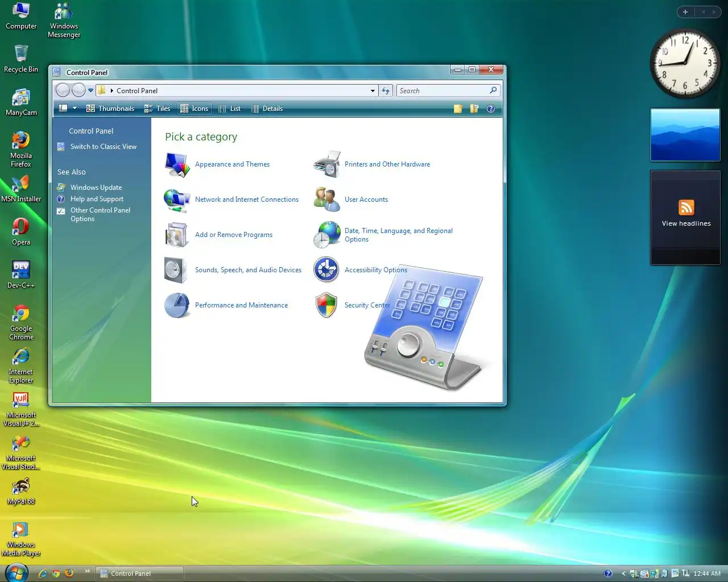Select the Icons view button
Screen dimensions: 728x582
(195, 109)
